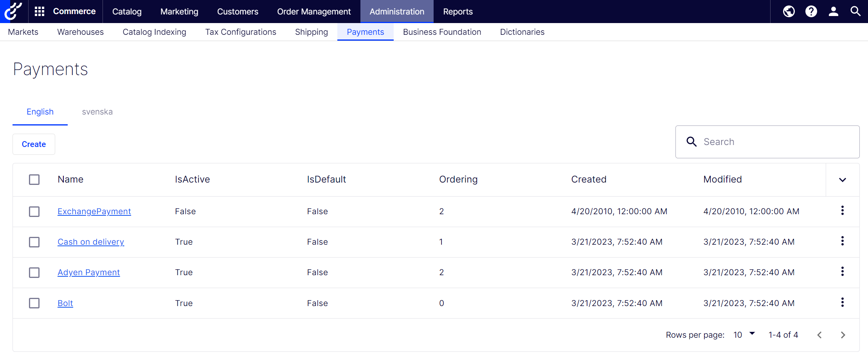Click the IsDefault column header
868x360 pixels.
(326, 179)
